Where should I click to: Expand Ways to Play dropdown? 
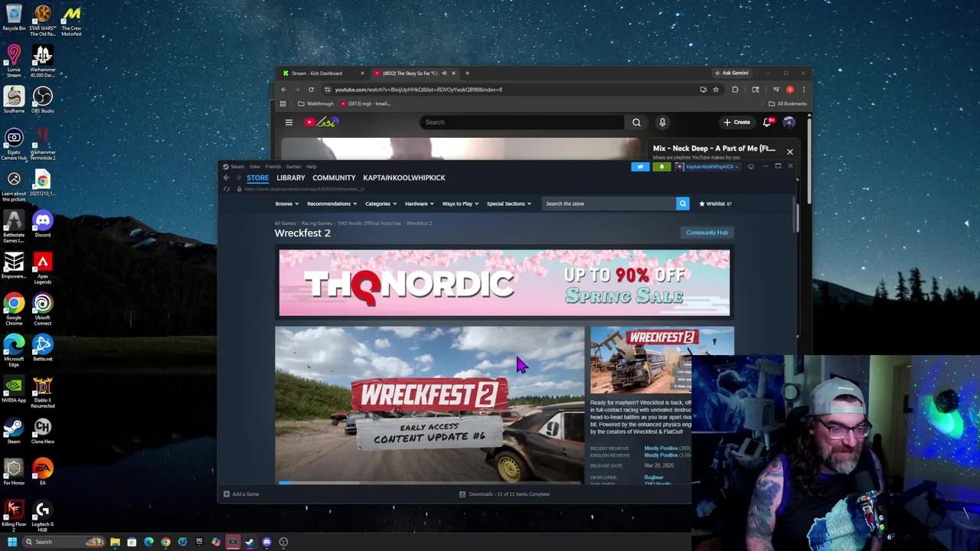460,204
